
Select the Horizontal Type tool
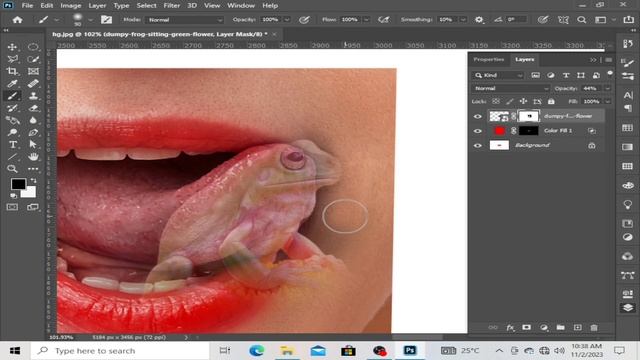click(12, 144)
